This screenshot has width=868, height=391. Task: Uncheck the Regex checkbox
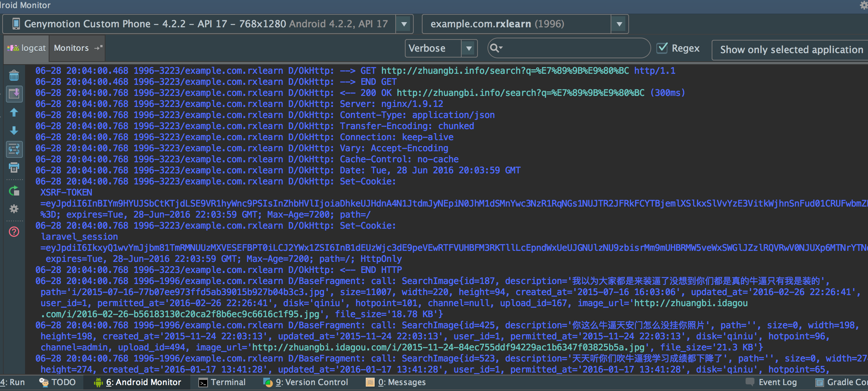pyautogui.click(x=663, y=48)
